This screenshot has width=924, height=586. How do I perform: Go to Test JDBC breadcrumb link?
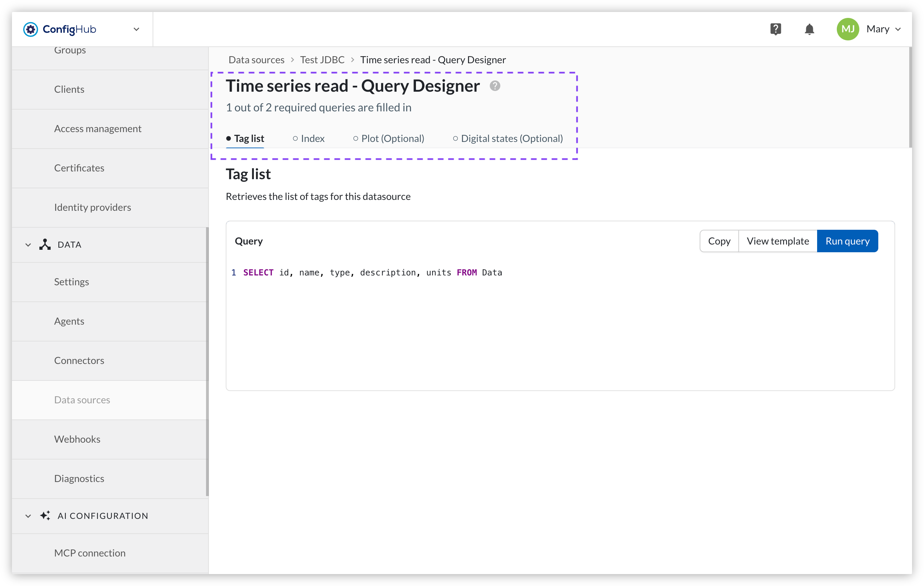click(x=322, y=60)
